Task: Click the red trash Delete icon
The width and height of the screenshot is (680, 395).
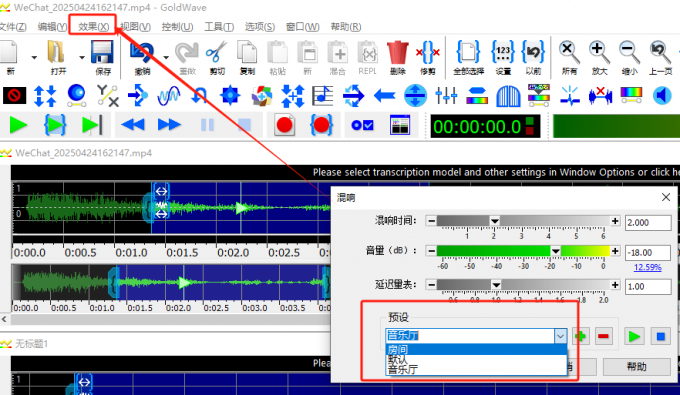Action: click(x=397, y=52)
